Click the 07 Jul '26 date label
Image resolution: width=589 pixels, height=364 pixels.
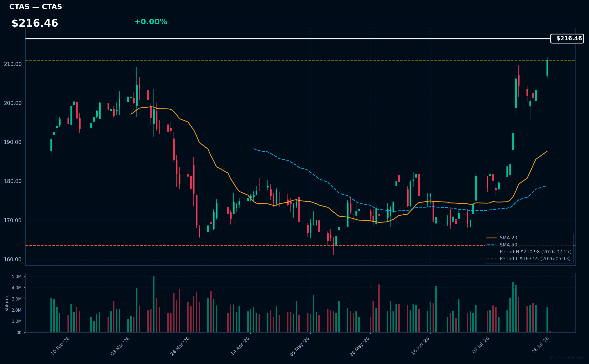click(481, 345)
